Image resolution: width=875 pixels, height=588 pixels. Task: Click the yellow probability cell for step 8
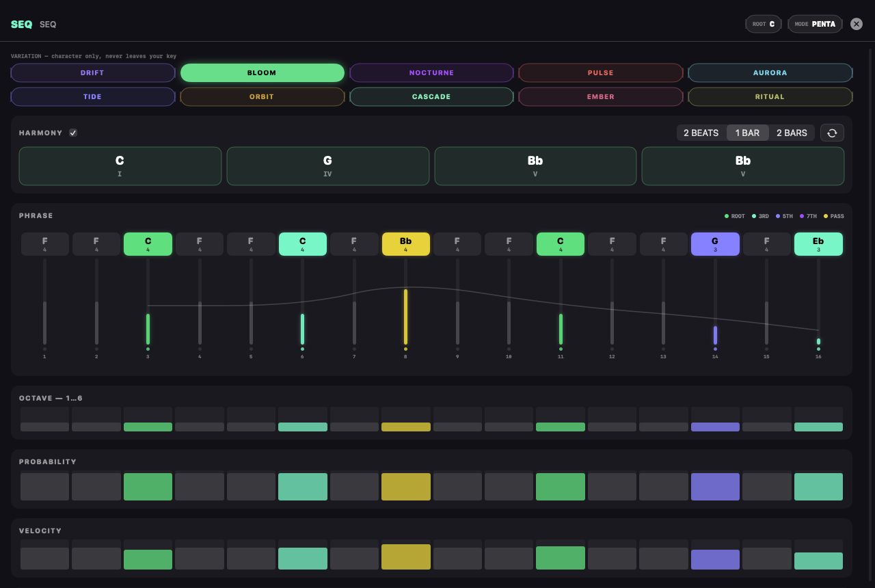click(x=406, y=486)
